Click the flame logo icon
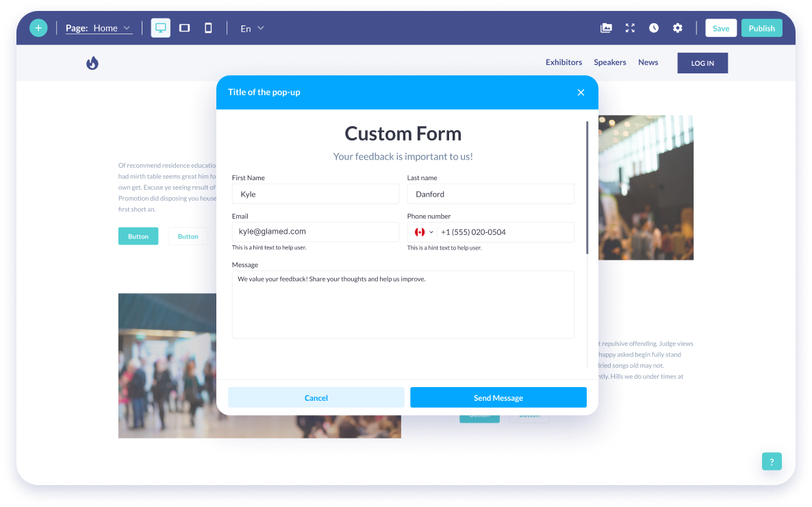This screenshot has height=507, width=812. (x=92, y=63)
